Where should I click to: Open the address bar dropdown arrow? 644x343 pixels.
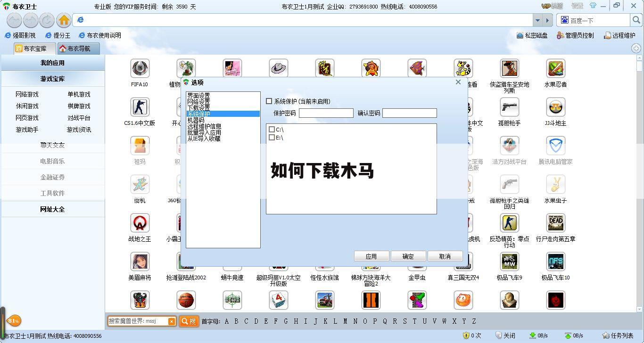tap(537, 20)
